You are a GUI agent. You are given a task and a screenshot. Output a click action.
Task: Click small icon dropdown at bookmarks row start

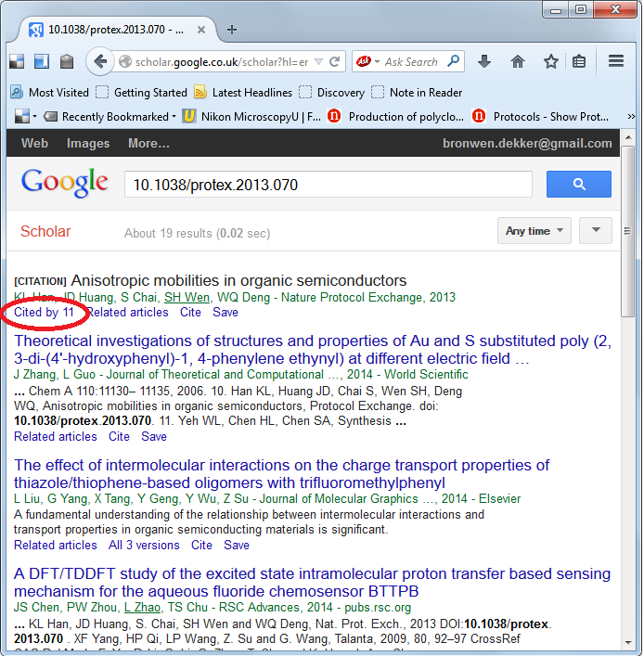click(x=25, y=116)
